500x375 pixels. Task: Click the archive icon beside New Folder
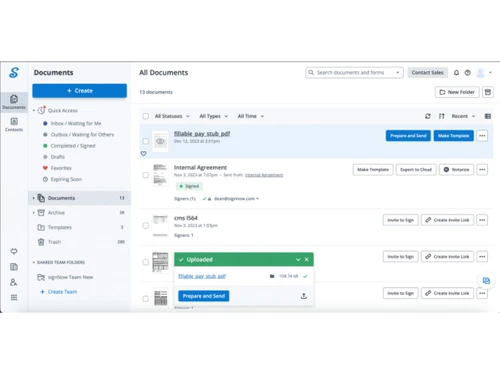pyautogui.click(x=488, y=92)
